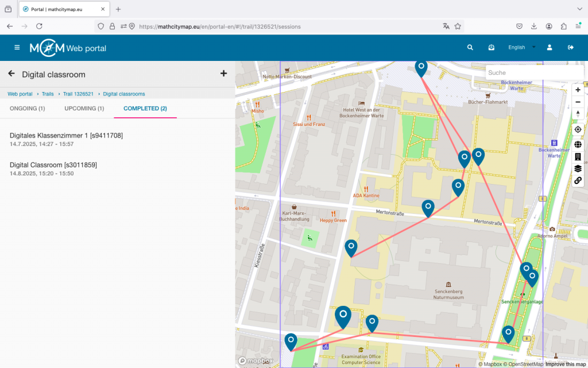Switch to the ONGOING (1) tab

28,108
